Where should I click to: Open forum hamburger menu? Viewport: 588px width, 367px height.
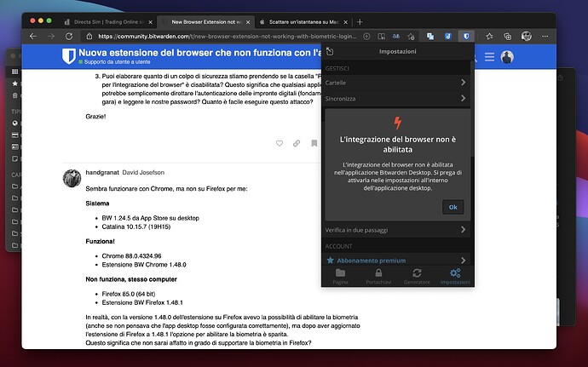coord(489,57)
